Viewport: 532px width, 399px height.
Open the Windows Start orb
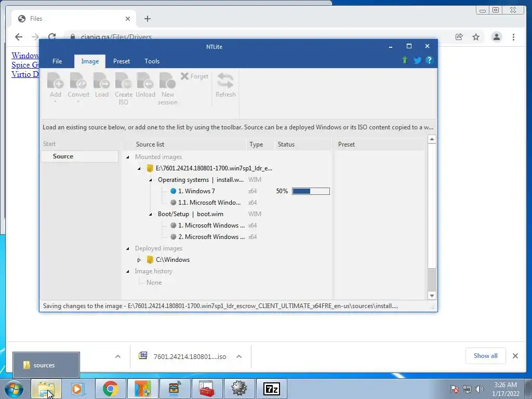tap(14, 389)
